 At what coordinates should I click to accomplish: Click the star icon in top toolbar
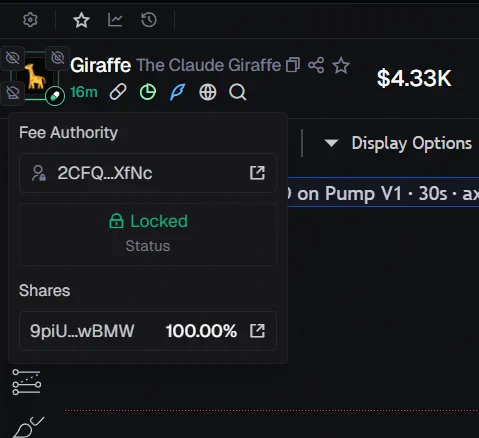tap(81, 20)
